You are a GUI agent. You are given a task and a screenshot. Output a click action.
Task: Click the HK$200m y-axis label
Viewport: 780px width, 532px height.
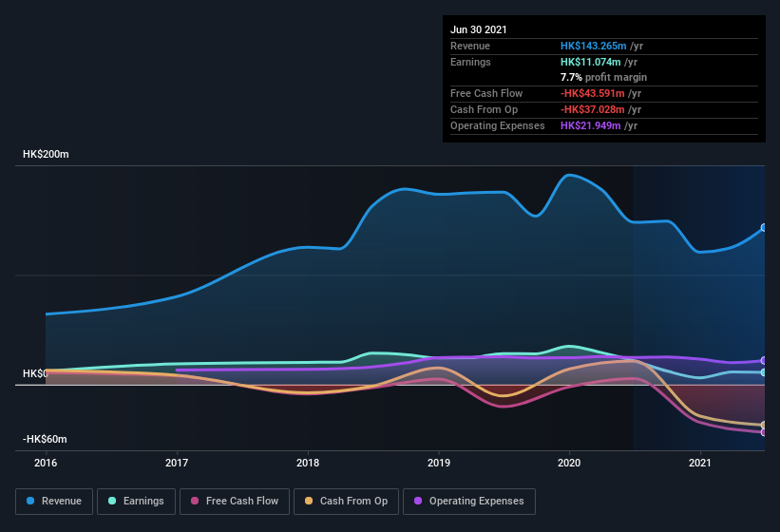(x=46, y=154)
